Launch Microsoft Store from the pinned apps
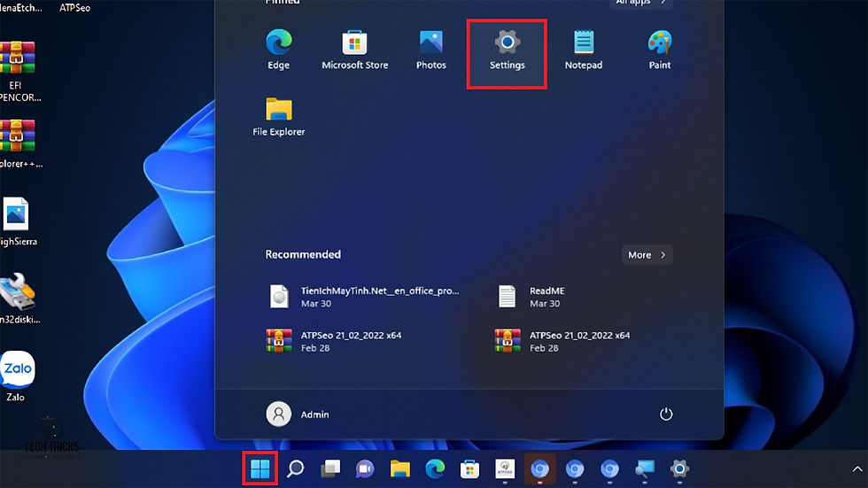868x488 pixels. [355, 50]
